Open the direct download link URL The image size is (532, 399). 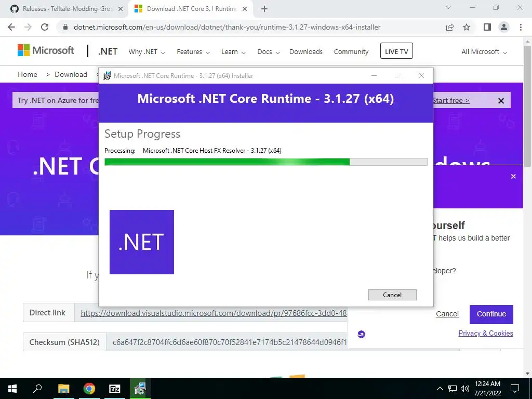point(214,313)
